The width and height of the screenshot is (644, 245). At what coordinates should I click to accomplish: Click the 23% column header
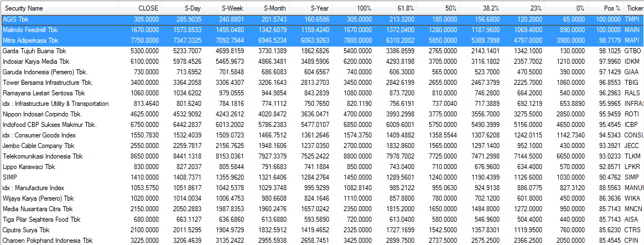point(524,8)
